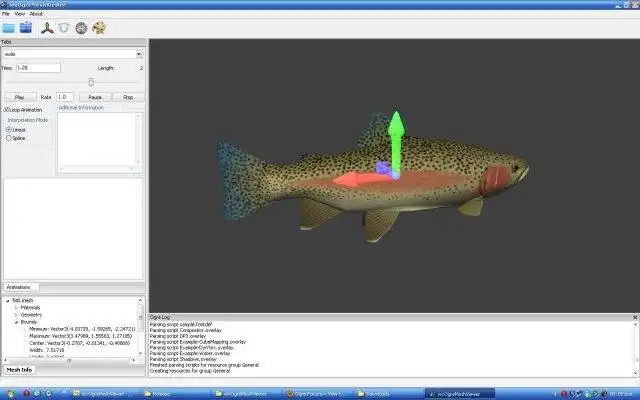640x400 pixels.
Task: Click the blue briefcase toolbar icon
Action: (26, 27)
